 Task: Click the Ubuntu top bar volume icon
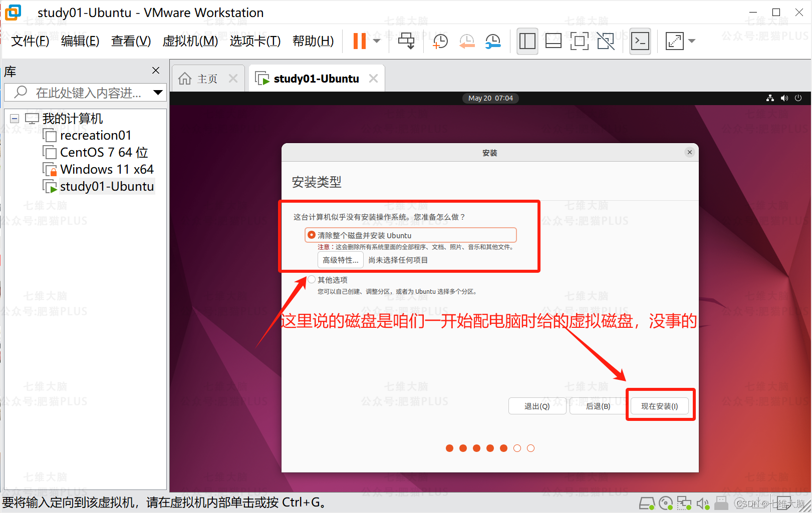tap(784, 98)
